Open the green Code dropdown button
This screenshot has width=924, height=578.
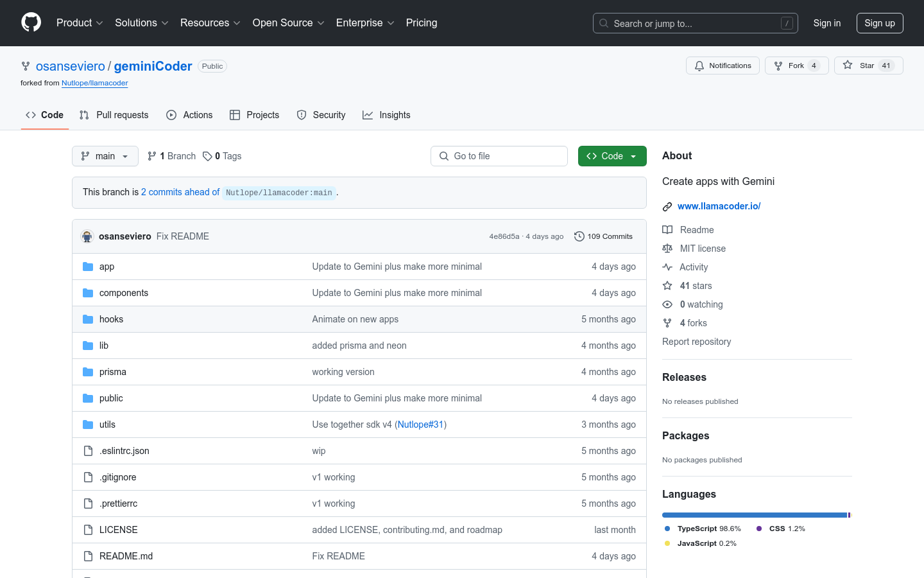click(x=612, y=156)
